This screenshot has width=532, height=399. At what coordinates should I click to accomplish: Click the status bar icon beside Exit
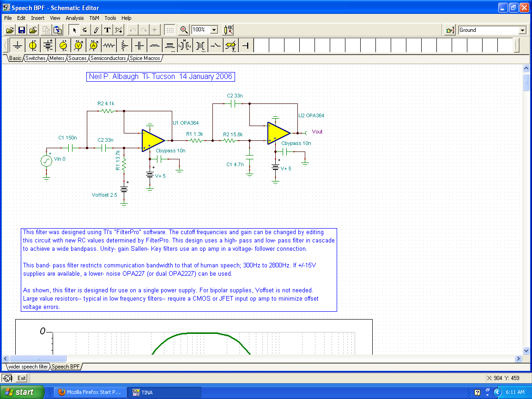(7, 378)
